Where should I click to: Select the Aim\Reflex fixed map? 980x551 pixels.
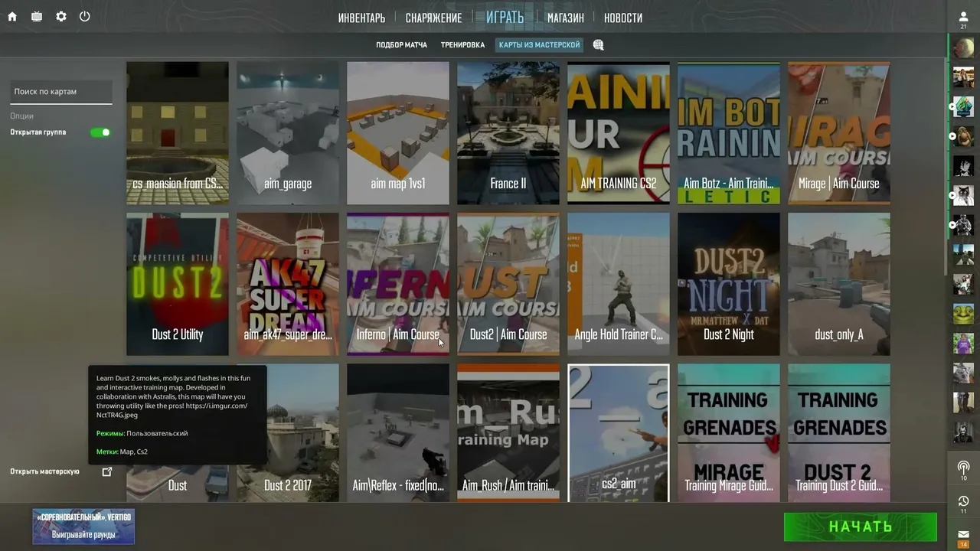(398, 433)
